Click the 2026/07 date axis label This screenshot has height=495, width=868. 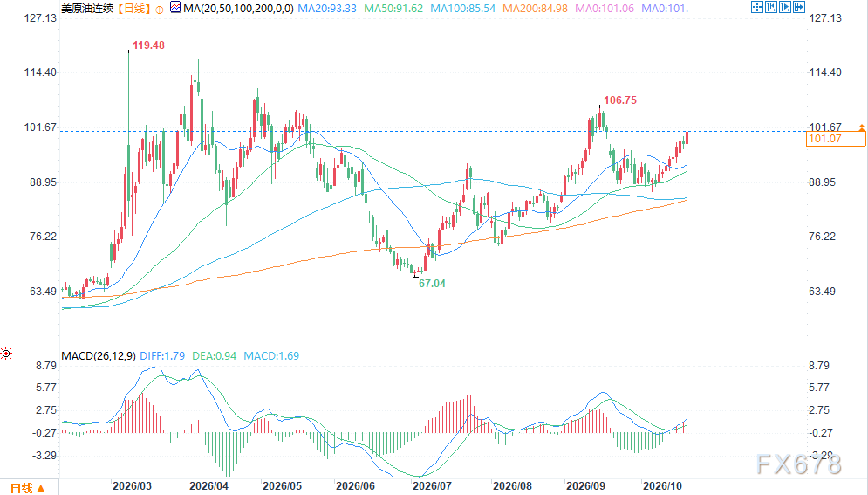click(x=433, y=486)
